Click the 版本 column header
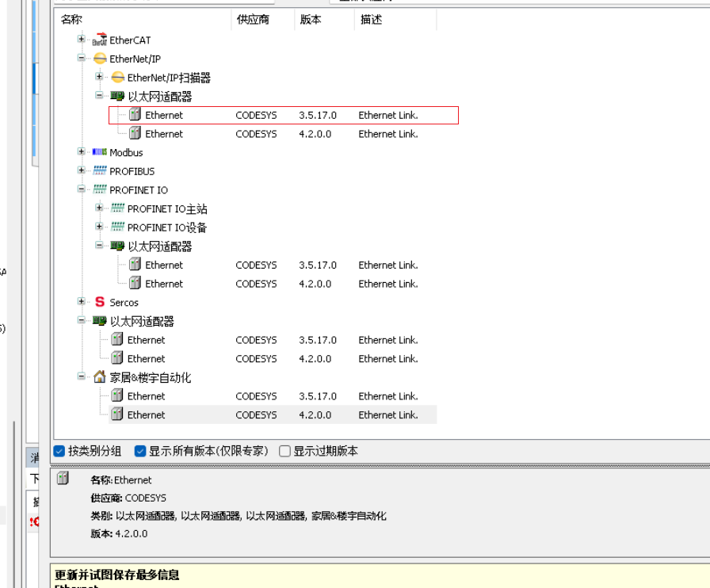This screenshot has height=588, width=710. [x=311, y=20]
